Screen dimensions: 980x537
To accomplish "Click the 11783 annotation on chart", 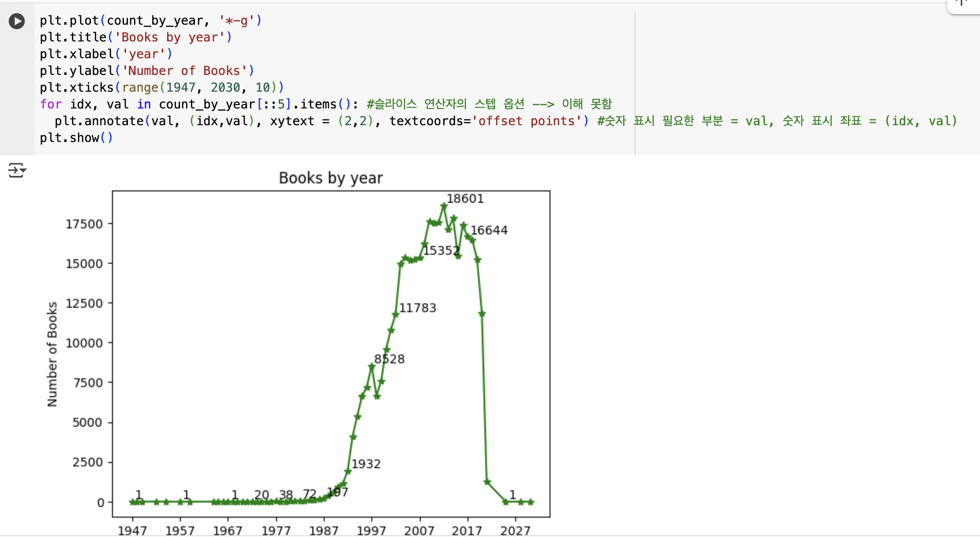I will [418, 308].
